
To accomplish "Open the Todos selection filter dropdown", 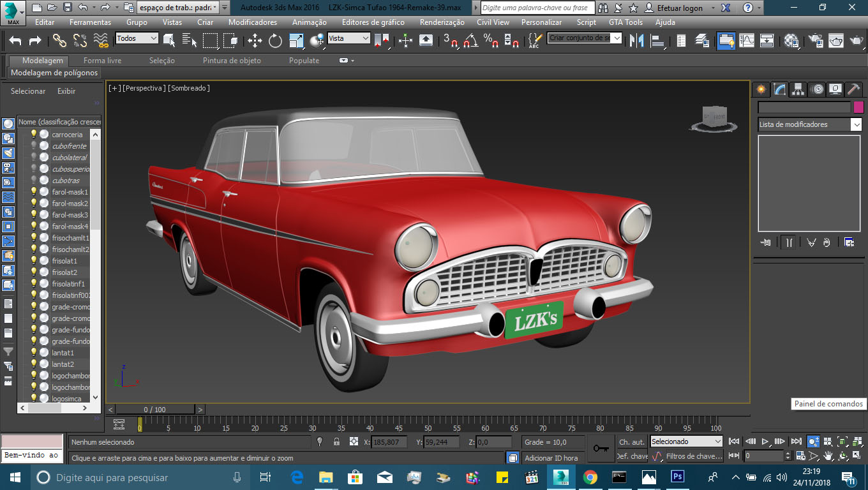I will tap(137, 38).
